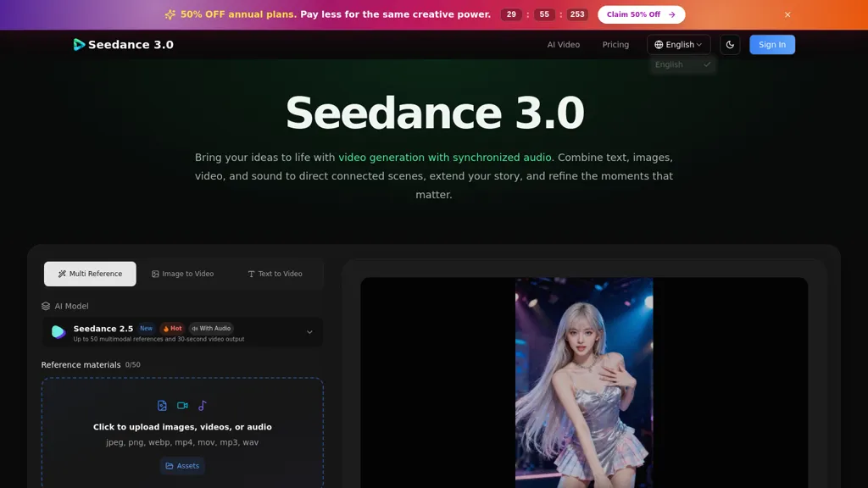Click the arrow in Claim 50% Off

coord(671,15)
